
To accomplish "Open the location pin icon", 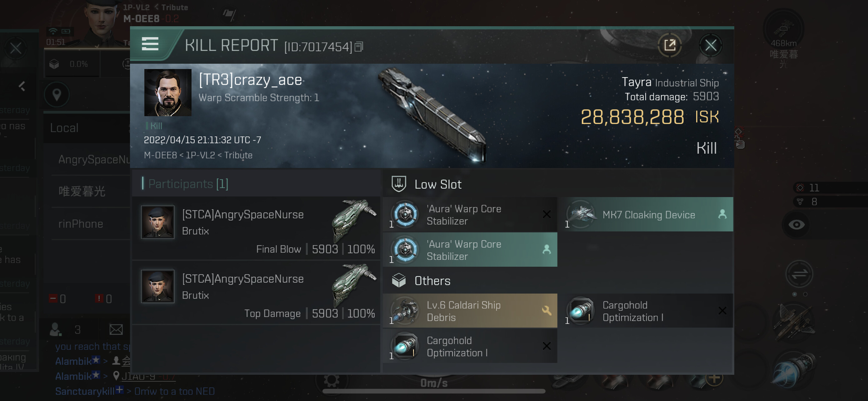I will [57, 95].
